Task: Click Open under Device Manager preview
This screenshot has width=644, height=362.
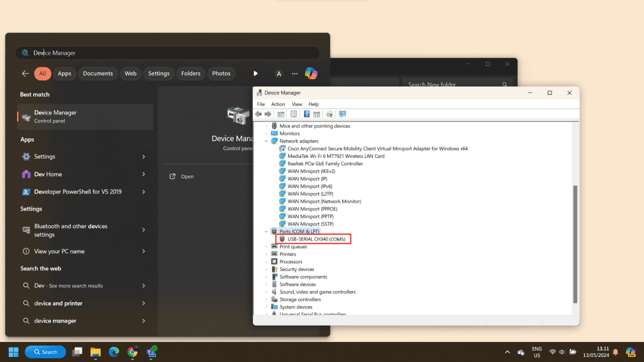Action: 187,177
